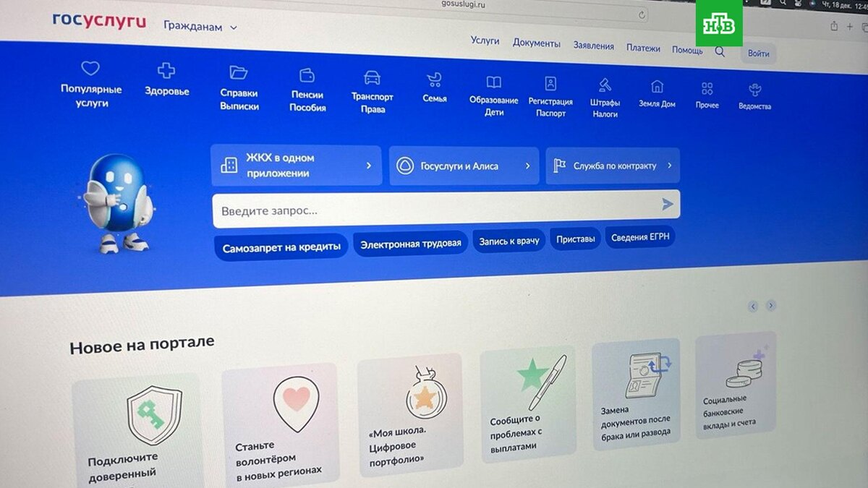Viewport: 868px width, 488px height.
Task: Open the Справки Выписки folder icon
Action: [x=239, y=72]
